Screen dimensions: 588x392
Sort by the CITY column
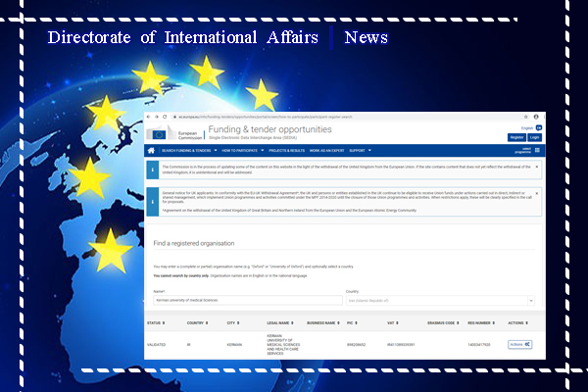click(x=233, y=323)
